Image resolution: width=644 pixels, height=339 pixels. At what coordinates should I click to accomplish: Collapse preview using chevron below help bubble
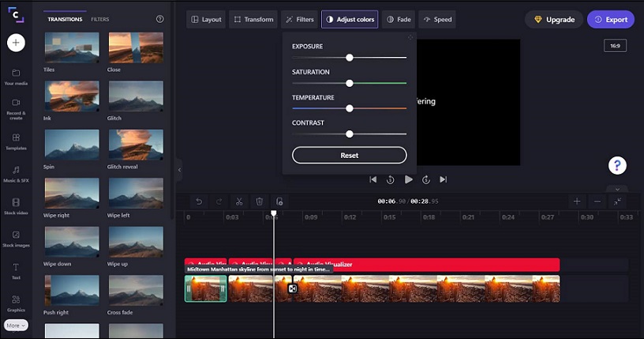pyautogui.click(x=617, y=189)
